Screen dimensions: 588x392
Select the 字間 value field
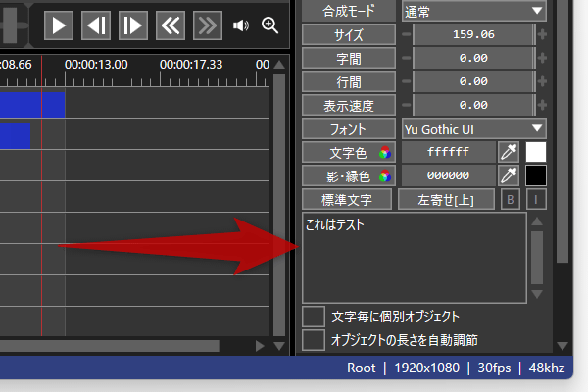pyautogui.click(x=474, y=58)
